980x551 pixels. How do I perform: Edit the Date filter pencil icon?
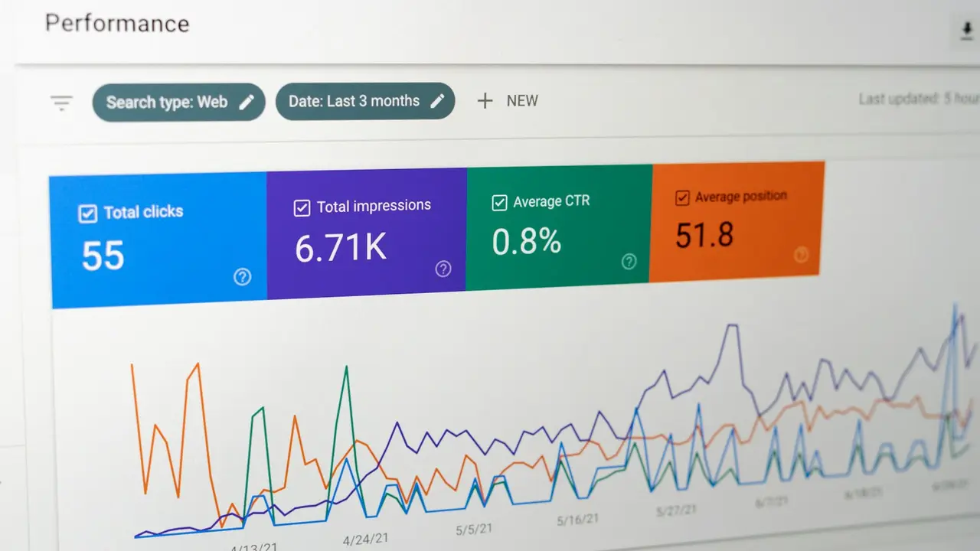pyautogui.click(x=437, y=101)
